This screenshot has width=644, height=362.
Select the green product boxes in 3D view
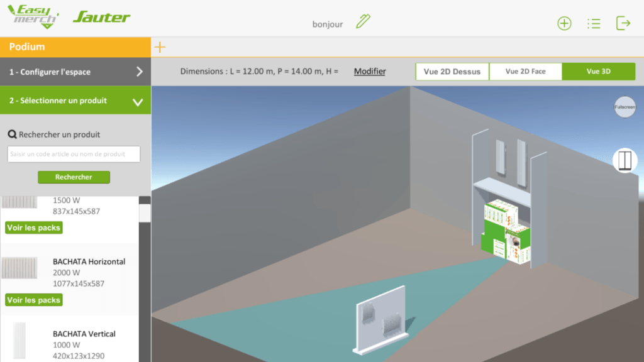[506, 231]
